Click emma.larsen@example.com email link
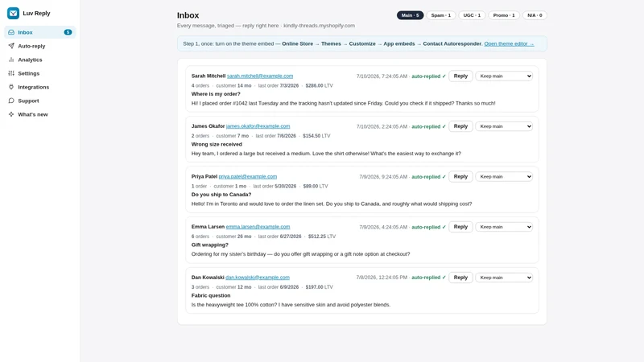 258,227
